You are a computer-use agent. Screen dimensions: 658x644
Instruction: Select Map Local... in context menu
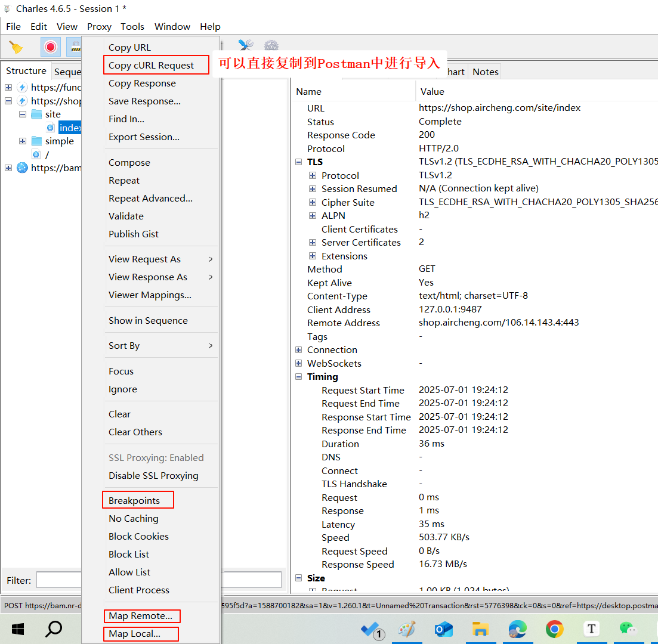pos(135,634)
